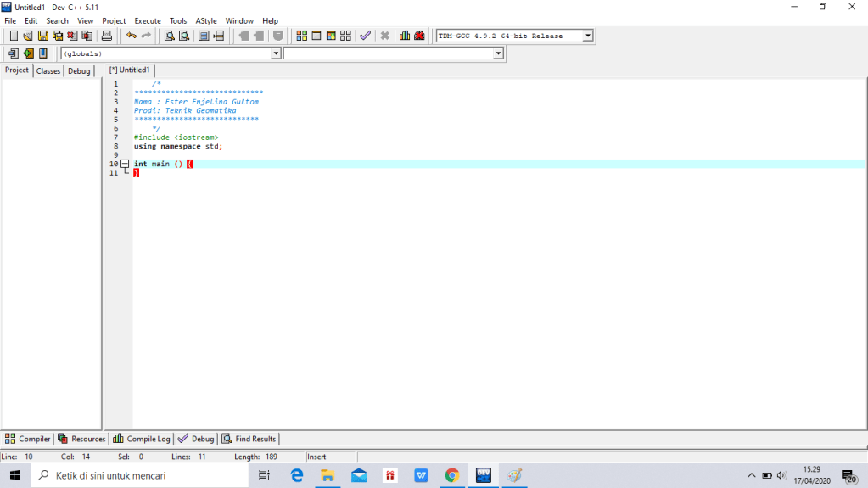Click the Rebuild All toolbar icon

[x=344, y=36]
